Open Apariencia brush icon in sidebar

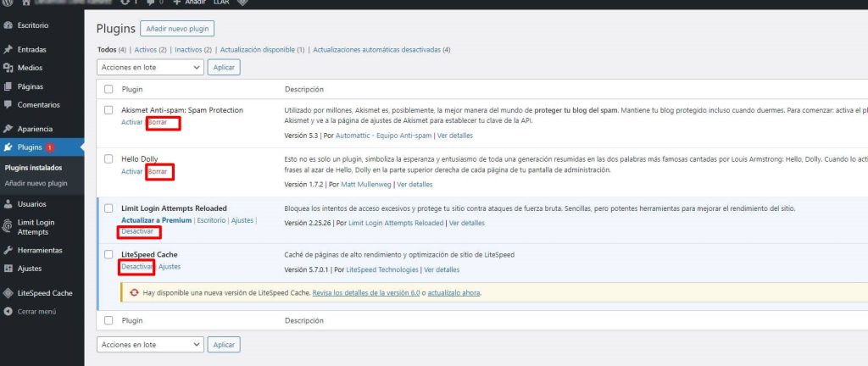pyautogui.click(x=8, y=129)
